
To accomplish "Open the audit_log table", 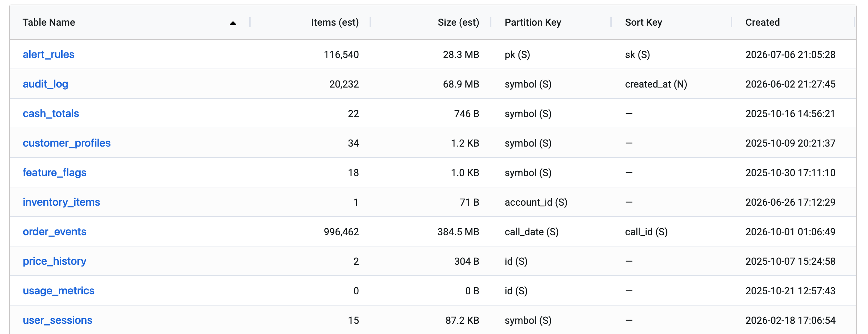I will [x=45, y=84].
